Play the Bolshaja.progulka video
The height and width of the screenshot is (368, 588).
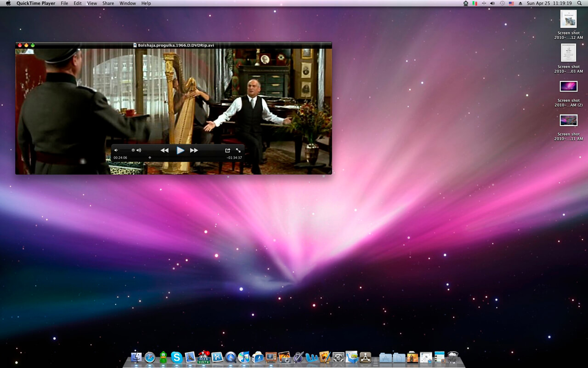tap(180, 150)
